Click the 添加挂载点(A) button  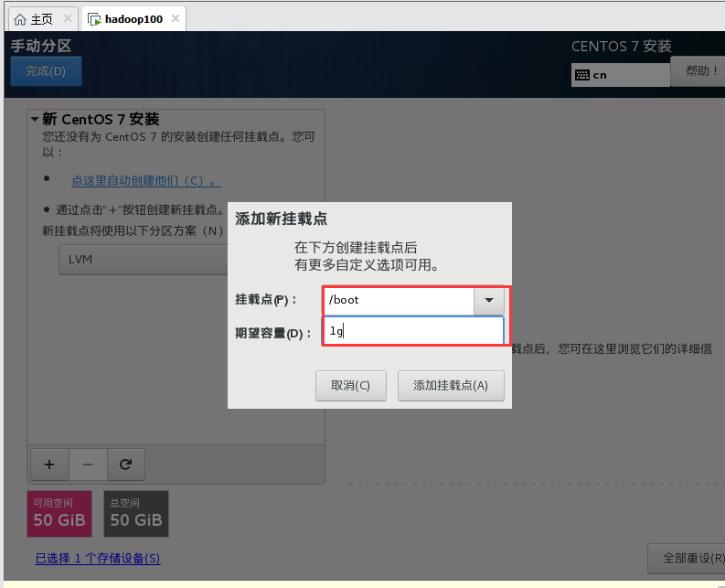pyautogui.click(x=451, y=385)
